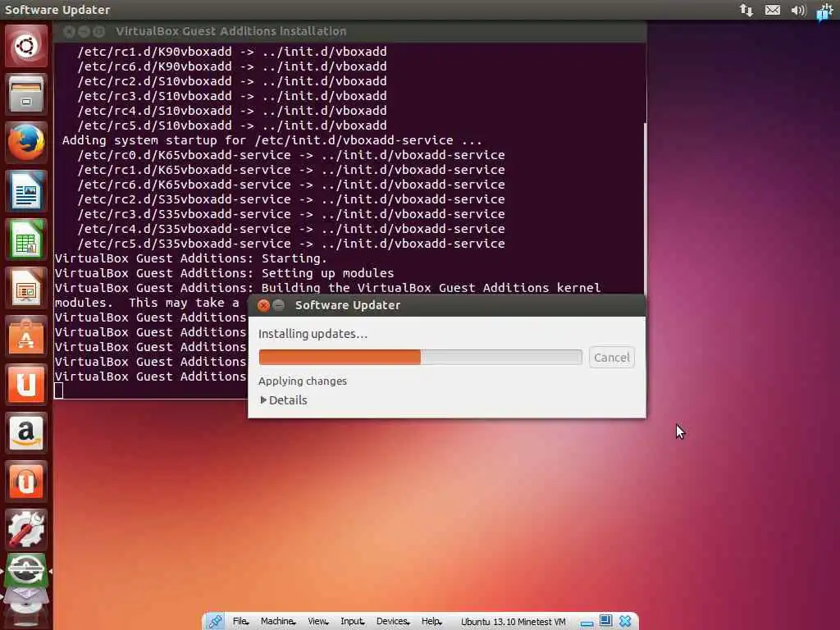Expand Details in Software Updater dialog
Viewport: 840px width, 630px height.
[283, 400]
